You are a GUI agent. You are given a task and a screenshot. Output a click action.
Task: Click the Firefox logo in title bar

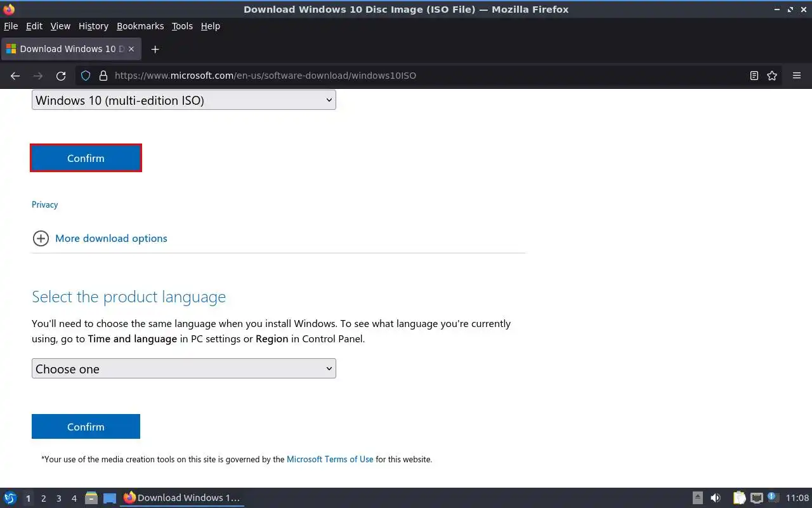tap(9, 10)
